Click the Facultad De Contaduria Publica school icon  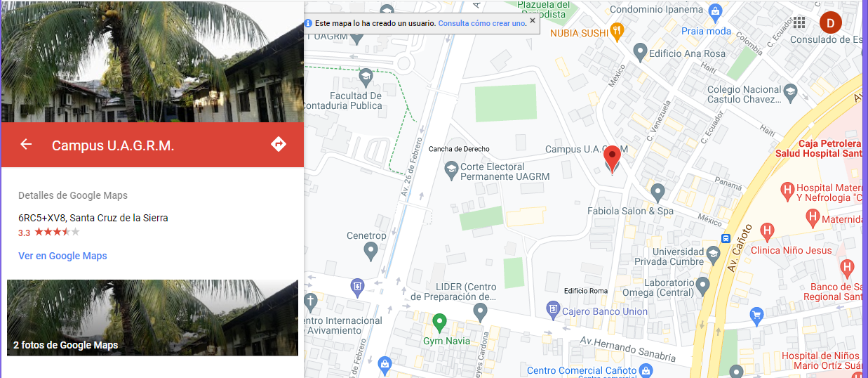[x=365, y=76]
